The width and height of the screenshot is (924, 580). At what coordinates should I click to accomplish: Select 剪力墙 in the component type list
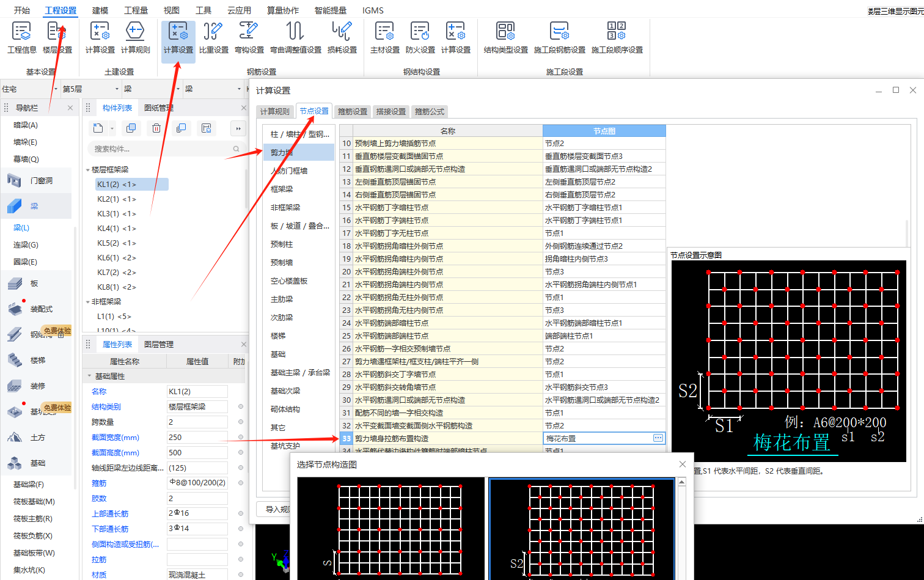299,152
